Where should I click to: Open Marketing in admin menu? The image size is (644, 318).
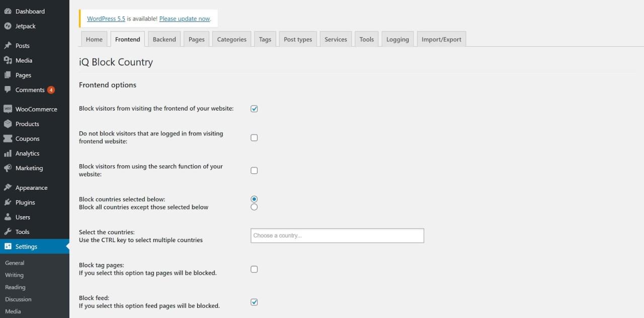tap(35, 168)
